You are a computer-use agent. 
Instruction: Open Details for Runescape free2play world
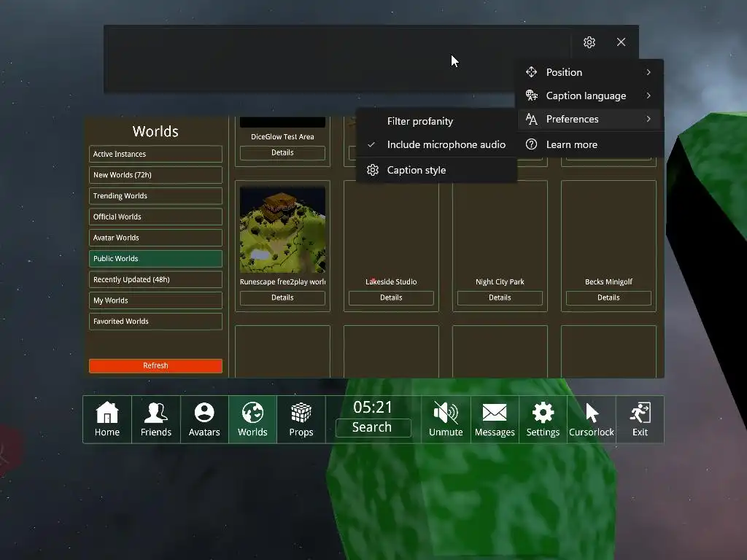coord(282,297)
